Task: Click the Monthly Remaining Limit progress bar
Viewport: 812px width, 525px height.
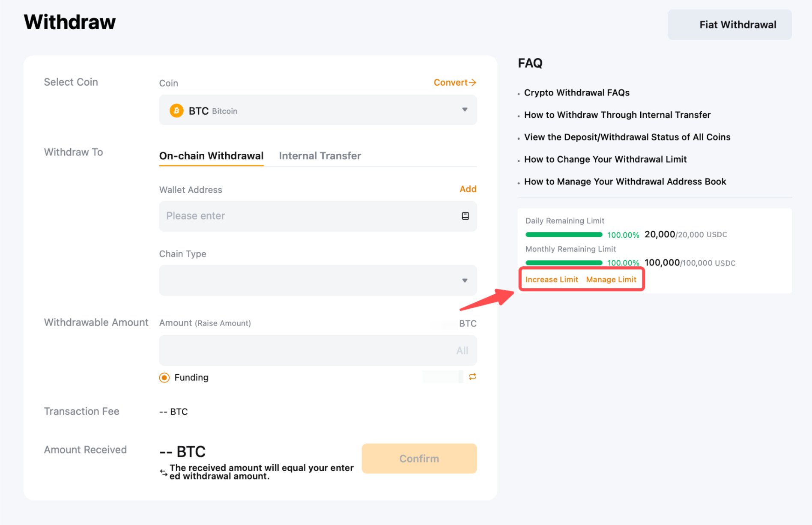Action: pyautogui.click(x=564, y=262)
